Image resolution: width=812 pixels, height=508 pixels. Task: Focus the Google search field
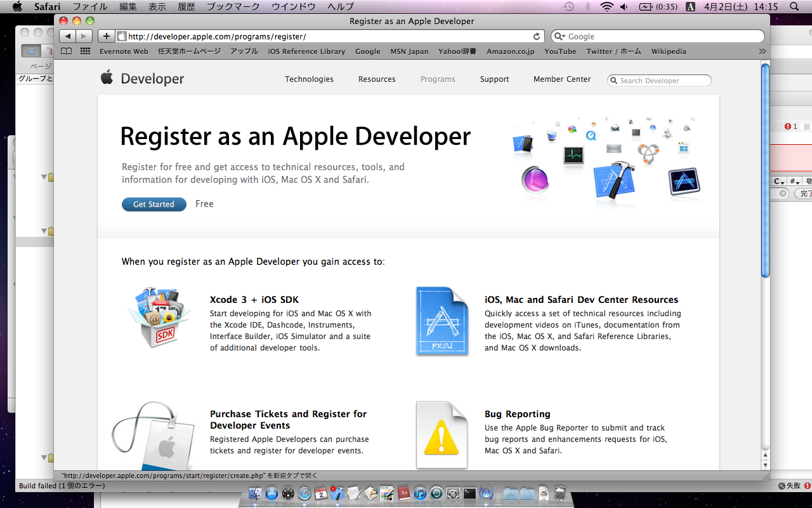(x=657, y=36)
